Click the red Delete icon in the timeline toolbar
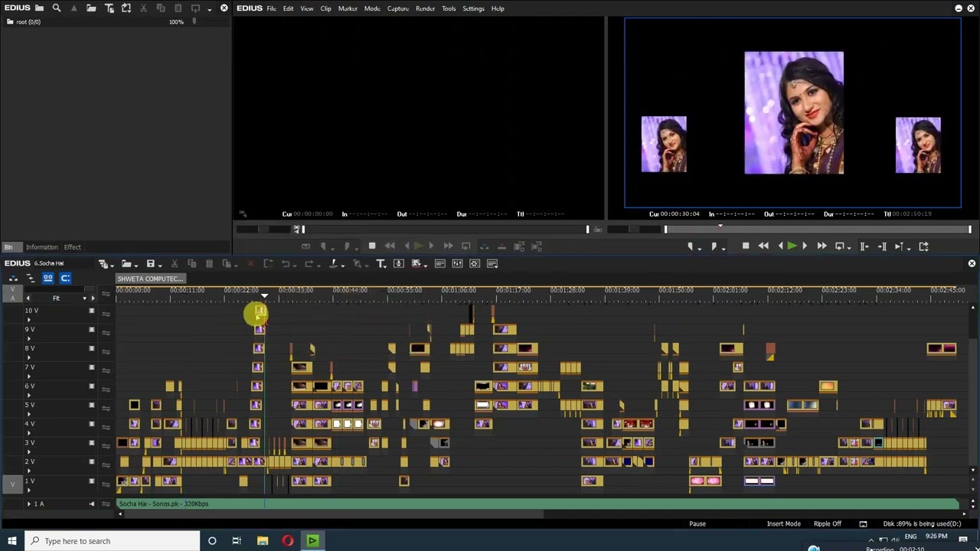The height and width of the screenshot is (551, 980). click(x=250, y=264)
